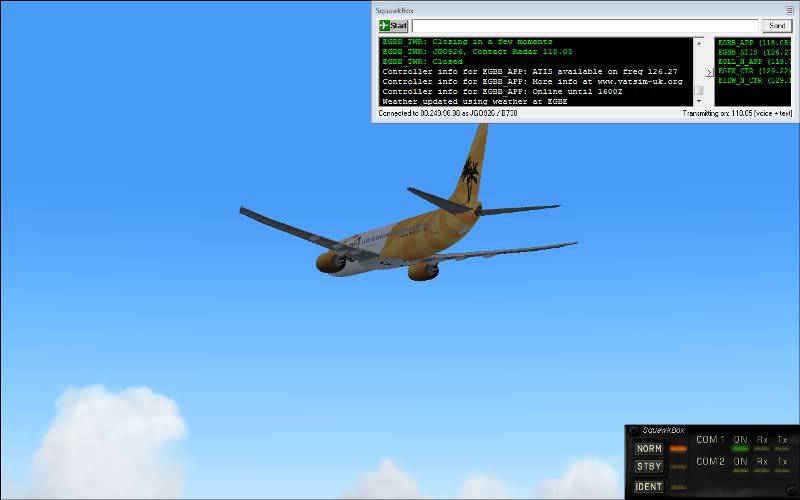The height and width of the screenshot is (500, 800).
Task: Open the SquawkBox window menu icon in the title bar
Action: tap(789, 10)
